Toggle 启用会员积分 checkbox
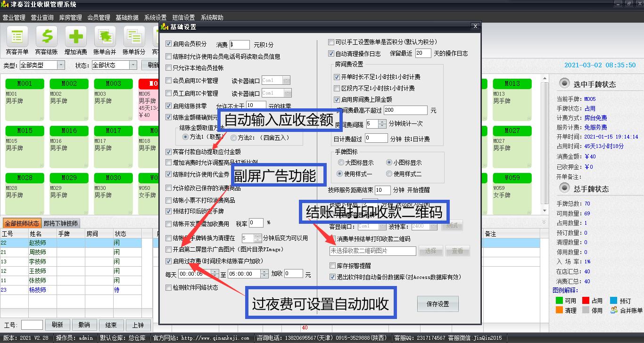644x343 pixels. [169, 44]
